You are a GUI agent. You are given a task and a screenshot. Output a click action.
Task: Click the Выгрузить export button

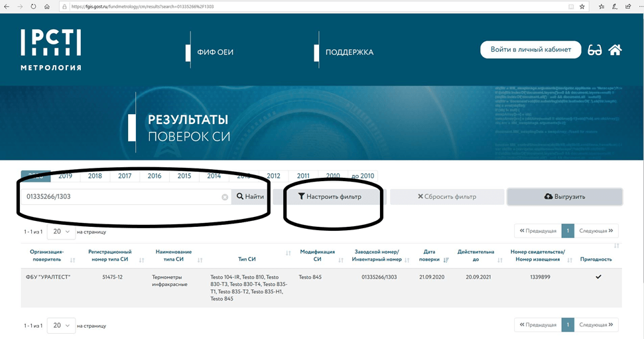pyautogui.click(x=564, y=197)
